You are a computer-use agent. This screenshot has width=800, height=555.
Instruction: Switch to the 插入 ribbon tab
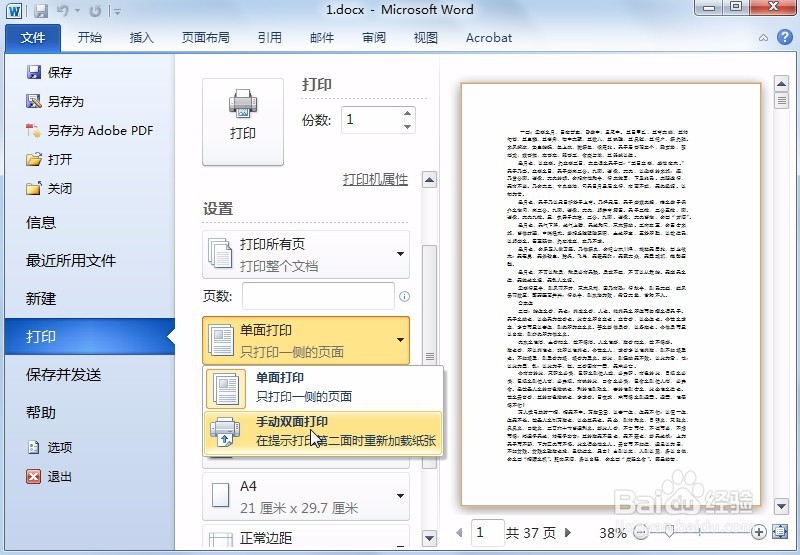(141, 38)
